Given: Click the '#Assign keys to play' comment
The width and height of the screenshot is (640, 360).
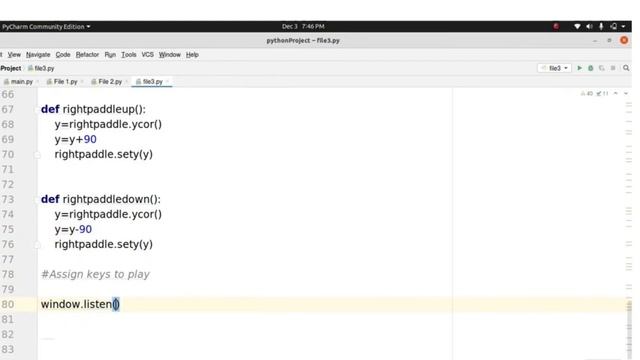Looking at the screenshot, I should tap(96, 274).
